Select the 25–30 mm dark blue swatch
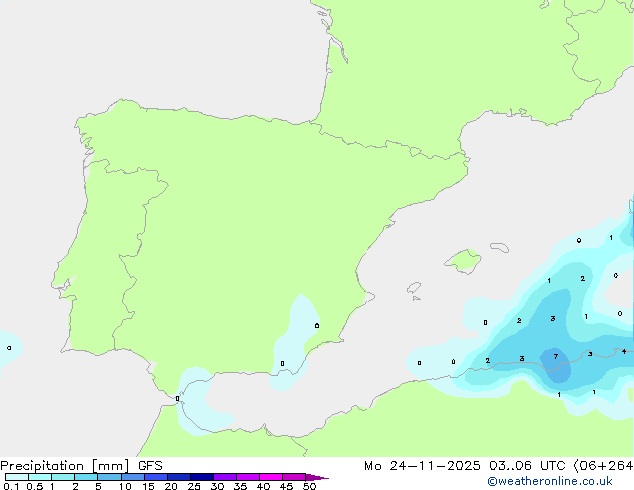Viewport: 634px width, 490px height. tap(202, 477)
